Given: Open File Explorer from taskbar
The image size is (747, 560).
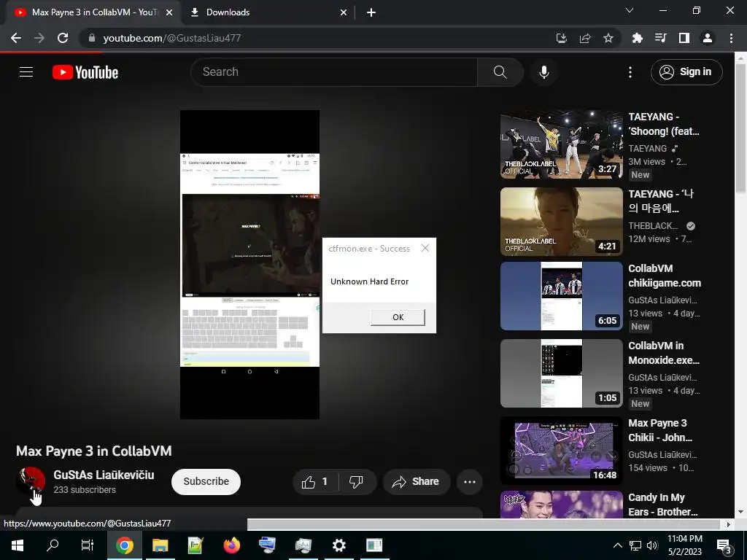Looking at the screenshot, I should [160, 545].
